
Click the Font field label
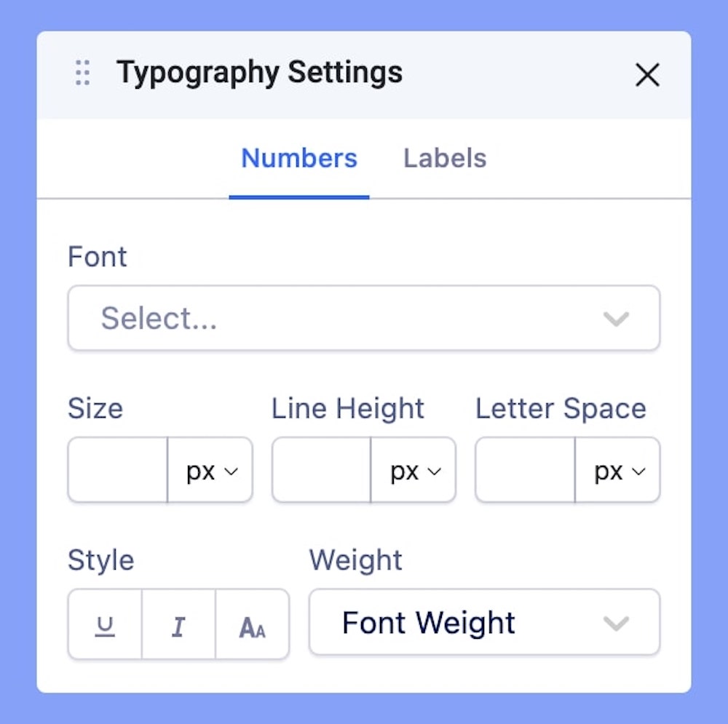pyautogui.click(x=97, y=257)
